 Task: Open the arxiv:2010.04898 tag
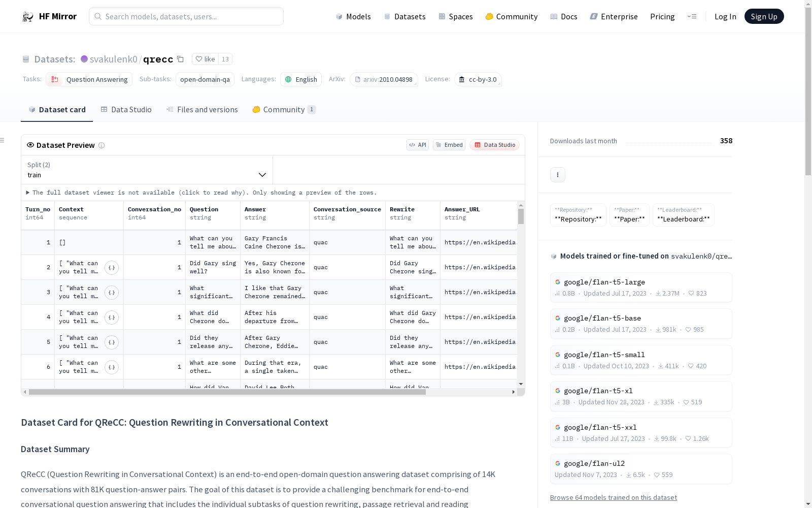pyautogui.click(x=384, y=79)
